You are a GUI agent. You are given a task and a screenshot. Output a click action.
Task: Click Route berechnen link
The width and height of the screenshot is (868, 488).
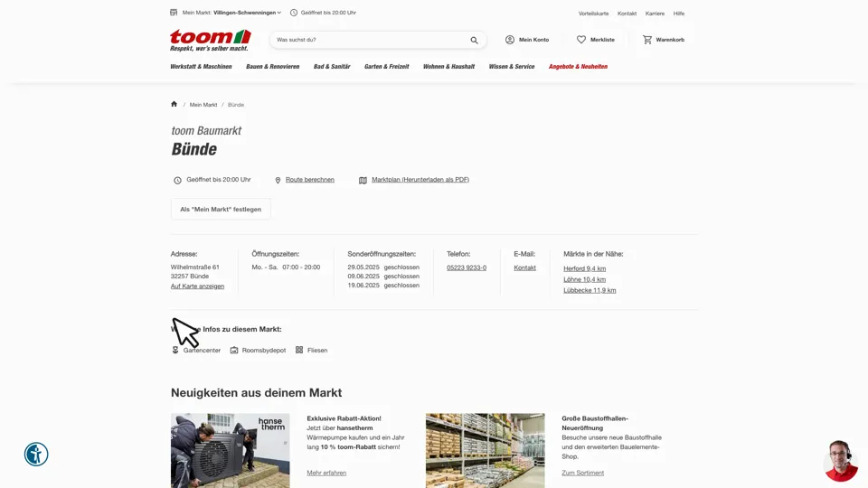point(310,180)
